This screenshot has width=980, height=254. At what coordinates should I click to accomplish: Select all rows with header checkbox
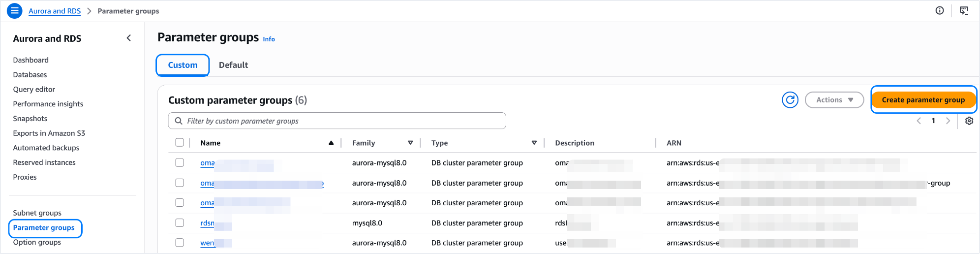click(x=180, y=143)
